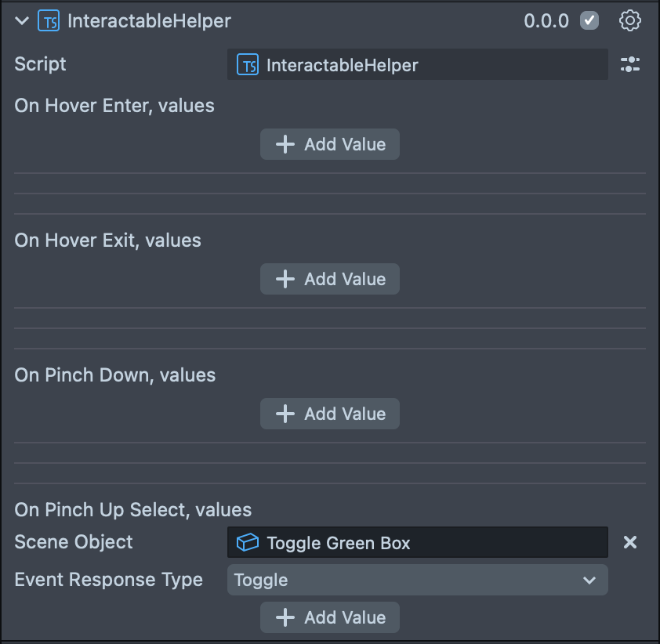Click the Event Response Type label
The image size is (660, 644).
(108, 580)
